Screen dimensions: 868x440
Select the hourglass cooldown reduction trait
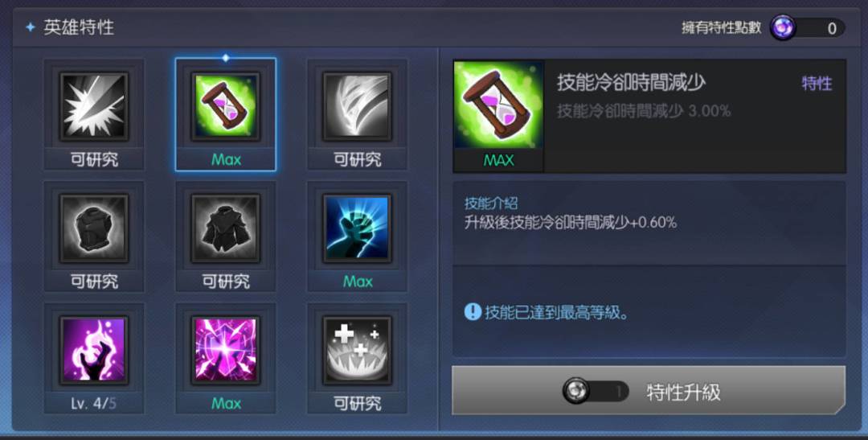225,106
